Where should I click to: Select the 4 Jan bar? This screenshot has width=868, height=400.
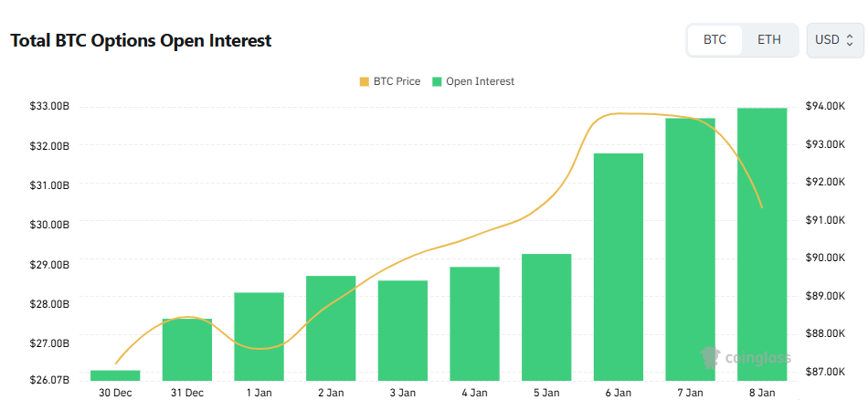(475, 323)
